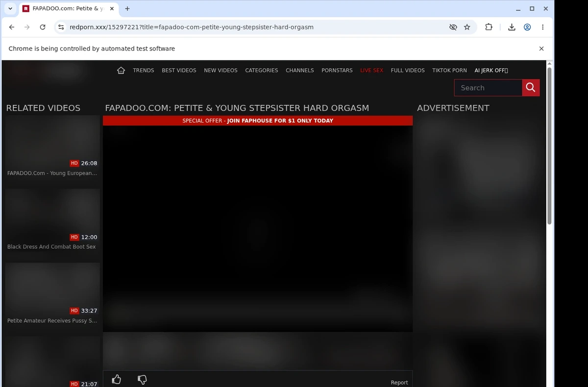This screenshot has height=387, width=588.
Task: Open the Chrome three-dot menu
Action: point(542,27)
